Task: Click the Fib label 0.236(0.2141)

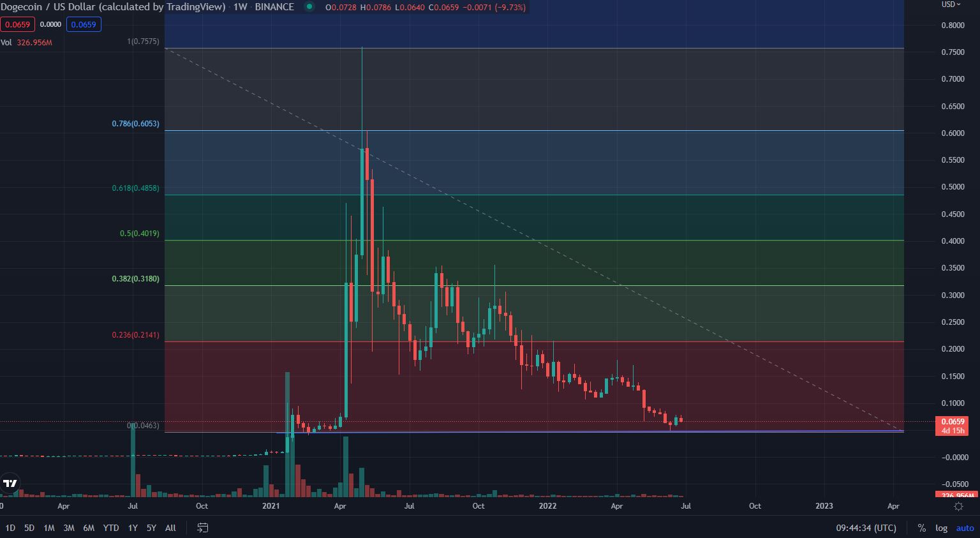Action: point(135,335)
